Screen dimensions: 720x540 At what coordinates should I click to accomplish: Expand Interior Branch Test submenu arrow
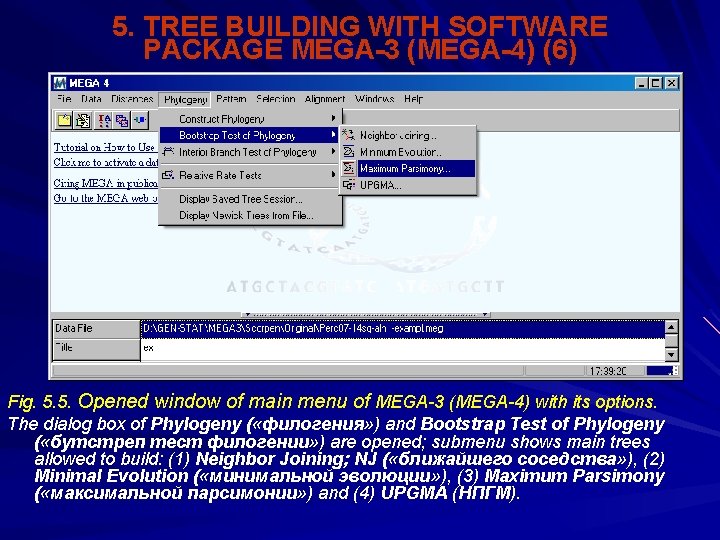(x=333, y=152)
